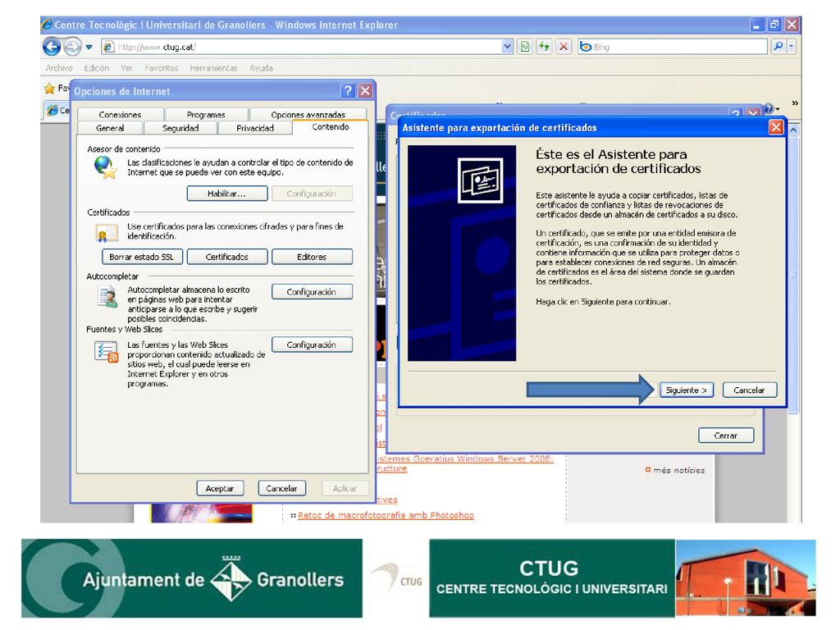Click the page icon in the address bar
This screenshot has width=840, height=630.
tap(109, 47)
